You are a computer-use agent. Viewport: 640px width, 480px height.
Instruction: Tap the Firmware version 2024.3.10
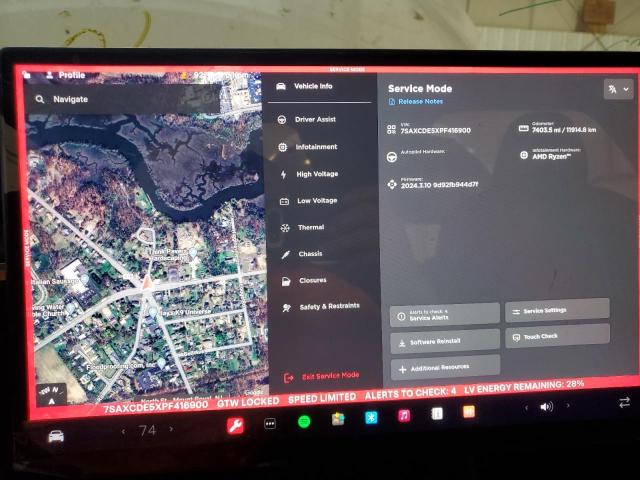pos(439,185)
